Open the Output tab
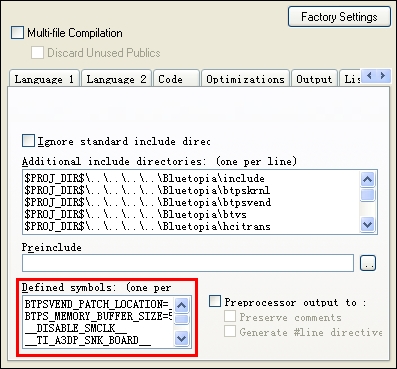Screen dimensions: 397x369 point(314,79)
